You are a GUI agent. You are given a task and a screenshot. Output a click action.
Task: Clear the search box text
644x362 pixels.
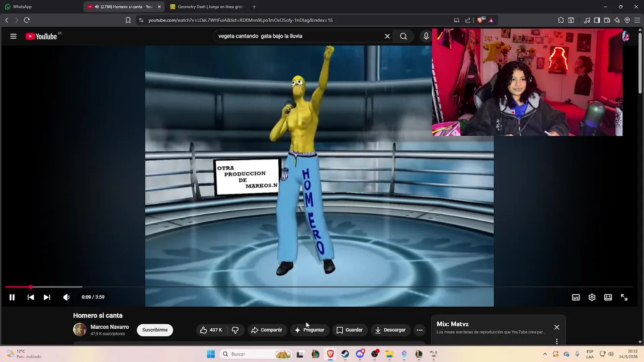tap(387, 36)
